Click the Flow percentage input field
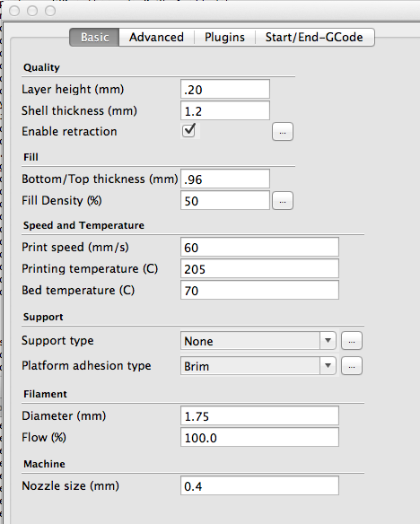 pyautogui.click(x=259, y=437)
